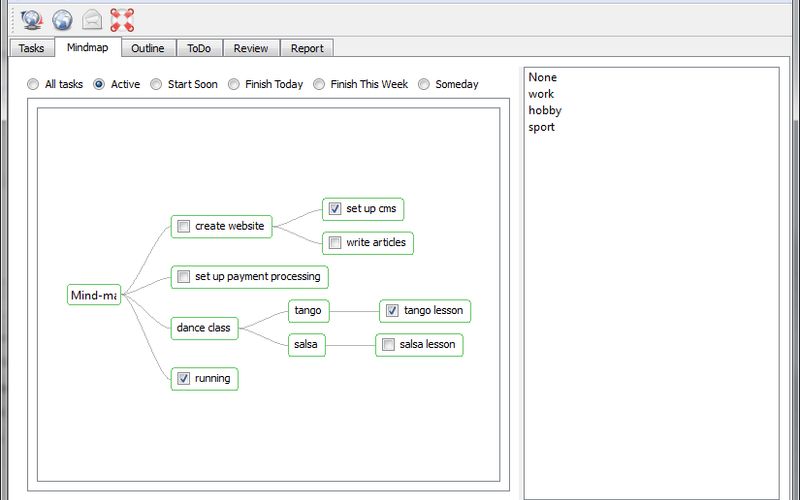Uncheck the 'set up cms' checkbox
The width and height of the screenshot is (800, 500).
pos(335,209)
